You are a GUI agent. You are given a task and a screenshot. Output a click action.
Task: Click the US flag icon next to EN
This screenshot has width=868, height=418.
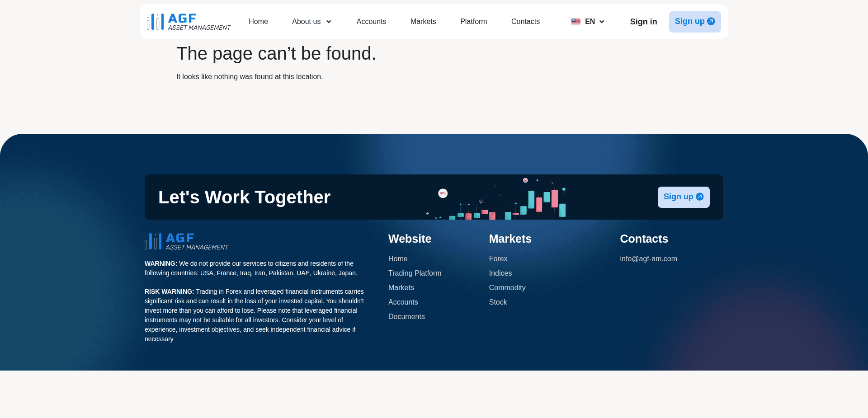point(576,21)
